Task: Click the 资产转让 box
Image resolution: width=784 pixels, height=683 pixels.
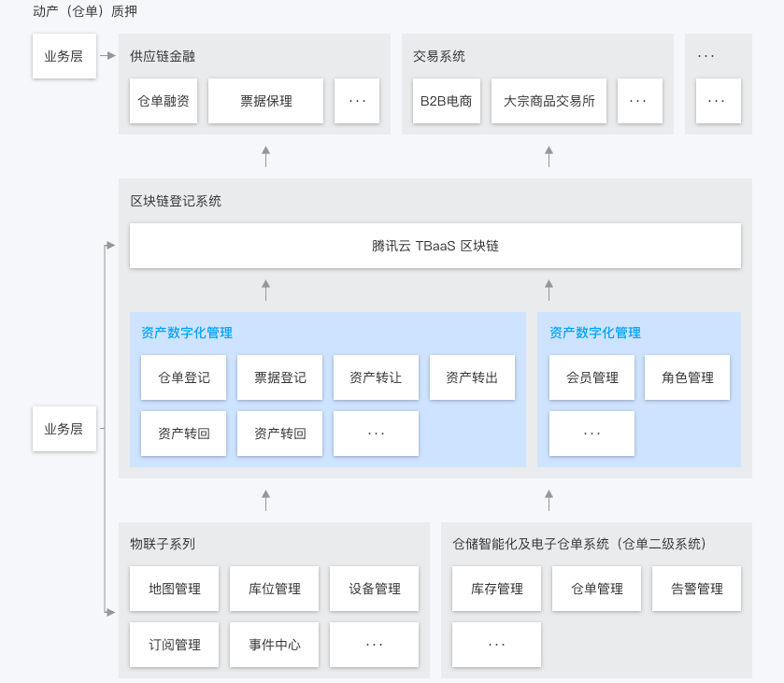Action: [x=376, y=377]
